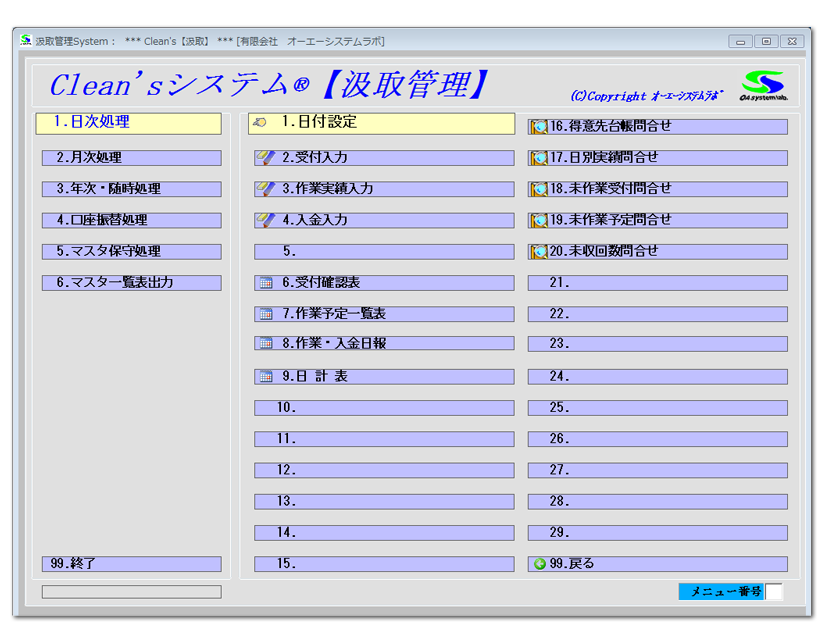Click the inquiry icon beside 16.得意先台帳問合せ
This screenshot has width=820, height=640.
point(539,127)
